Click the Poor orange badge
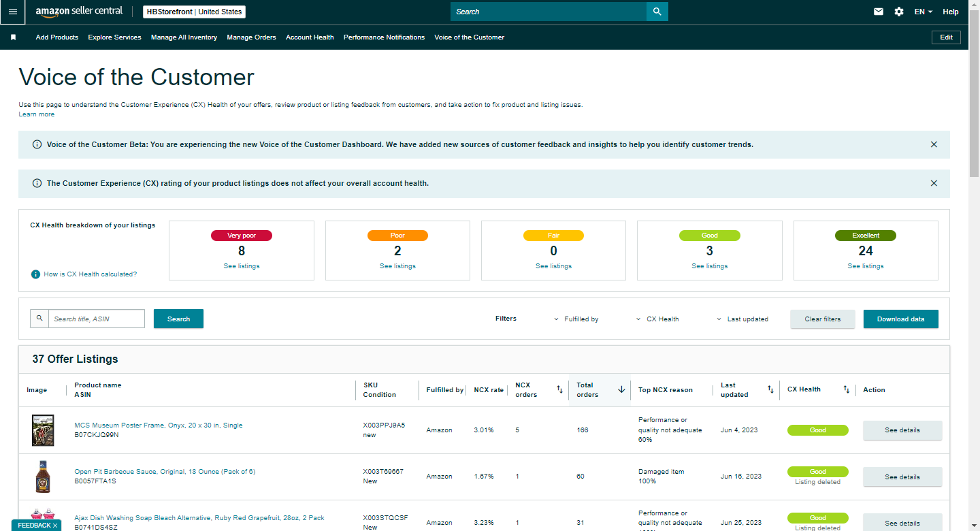 point(397,236)
